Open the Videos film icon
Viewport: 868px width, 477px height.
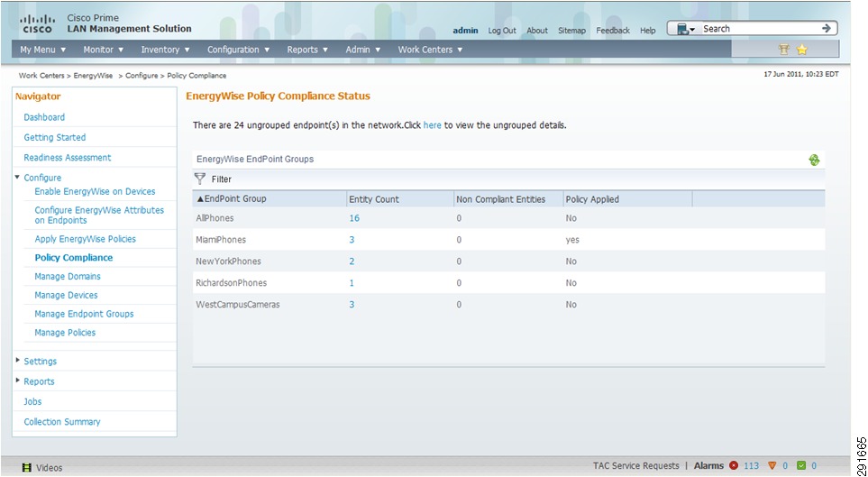[x=26, y=468]
